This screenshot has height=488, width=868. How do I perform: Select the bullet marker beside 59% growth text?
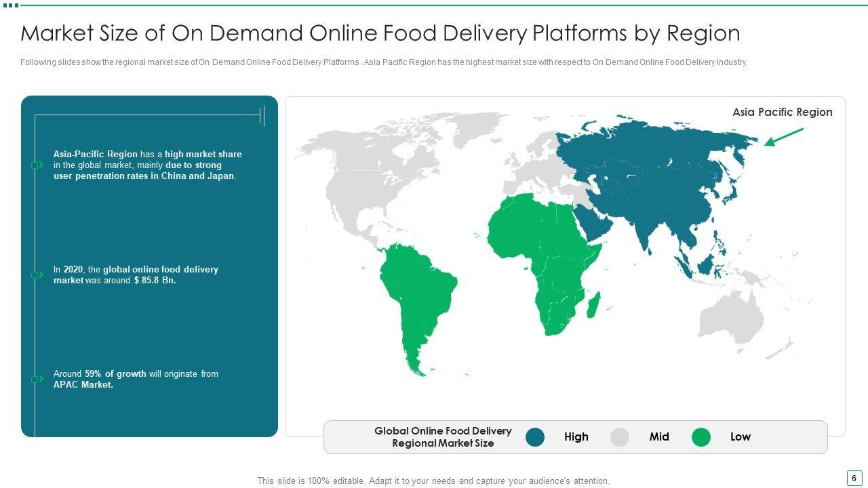(x=37, y=379)
